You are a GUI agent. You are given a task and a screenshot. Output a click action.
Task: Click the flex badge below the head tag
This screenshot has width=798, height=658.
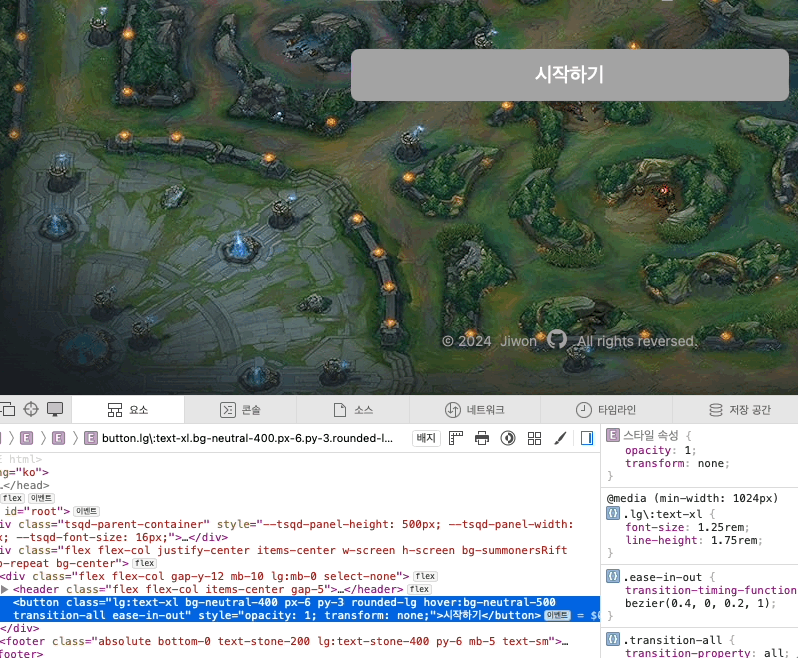pyautogui.click(x=12, y=498)
